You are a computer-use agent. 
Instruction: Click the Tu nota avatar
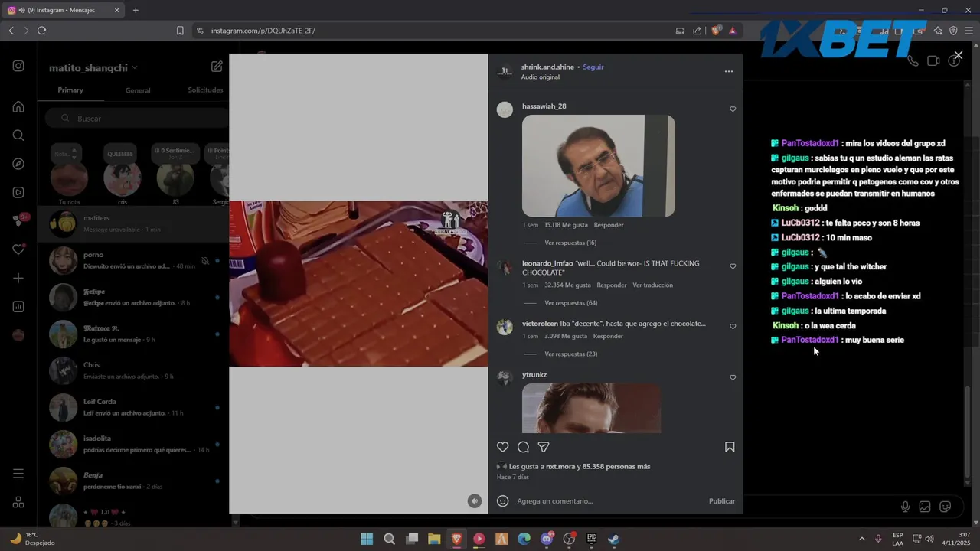click(x=69, y=178)
